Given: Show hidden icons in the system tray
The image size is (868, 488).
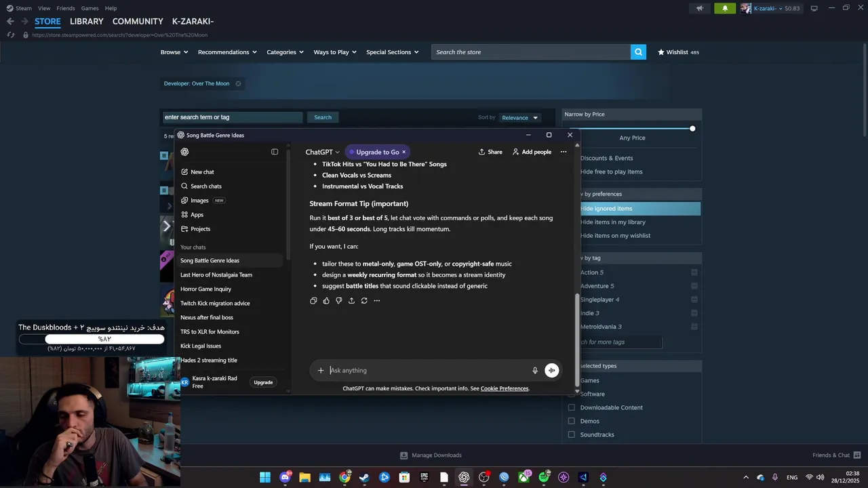Looking at the screenshot, I should 746,477.
